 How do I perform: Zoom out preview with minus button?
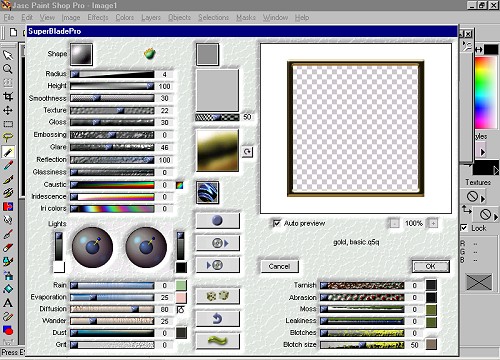pos(394,223)
